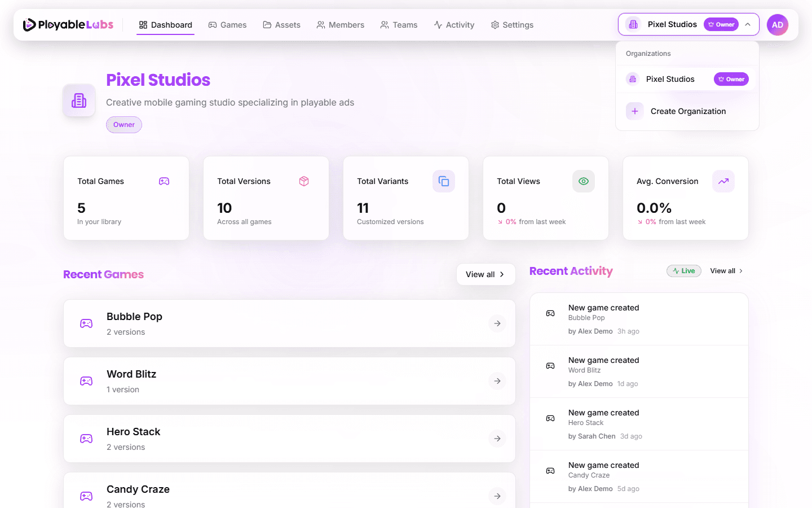Viewport: 812px width, 508px height.
Task: Collapse the Pixel Studios organization dropdown
Action: tap(748, 24)
